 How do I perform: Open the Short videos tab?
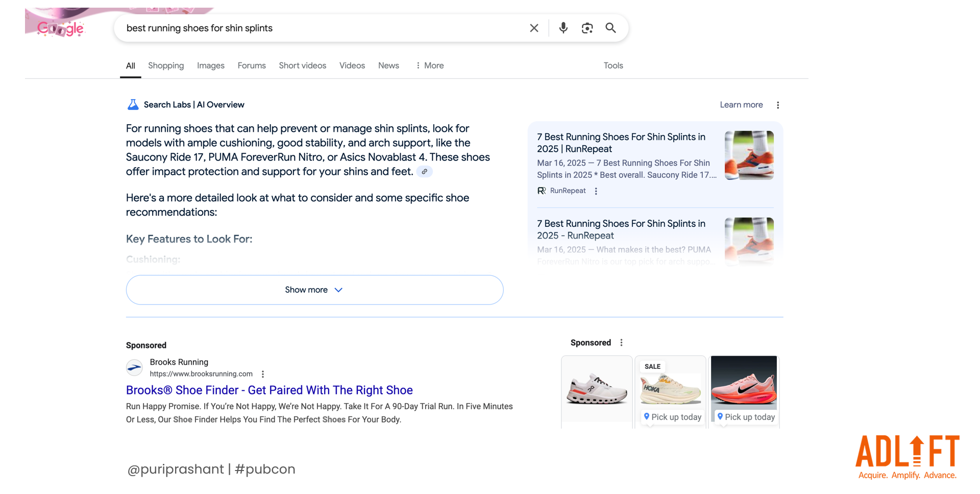302,65
